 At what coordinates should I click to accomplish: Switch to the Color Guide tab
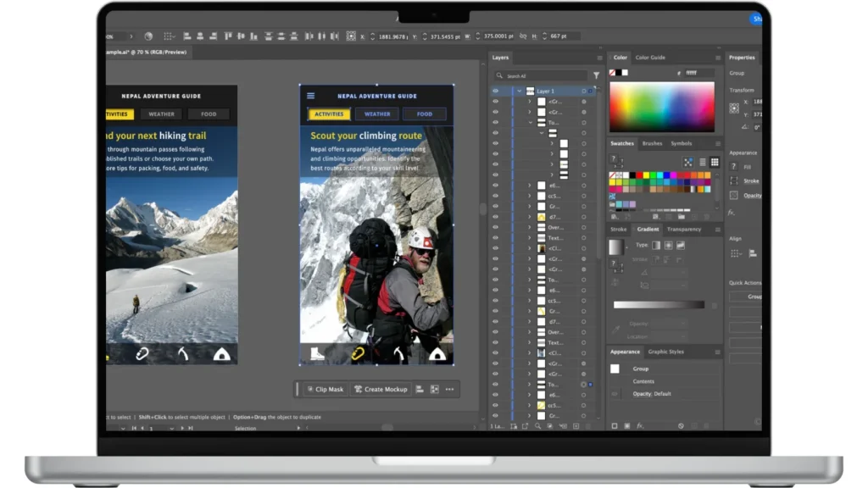[650, 58]
